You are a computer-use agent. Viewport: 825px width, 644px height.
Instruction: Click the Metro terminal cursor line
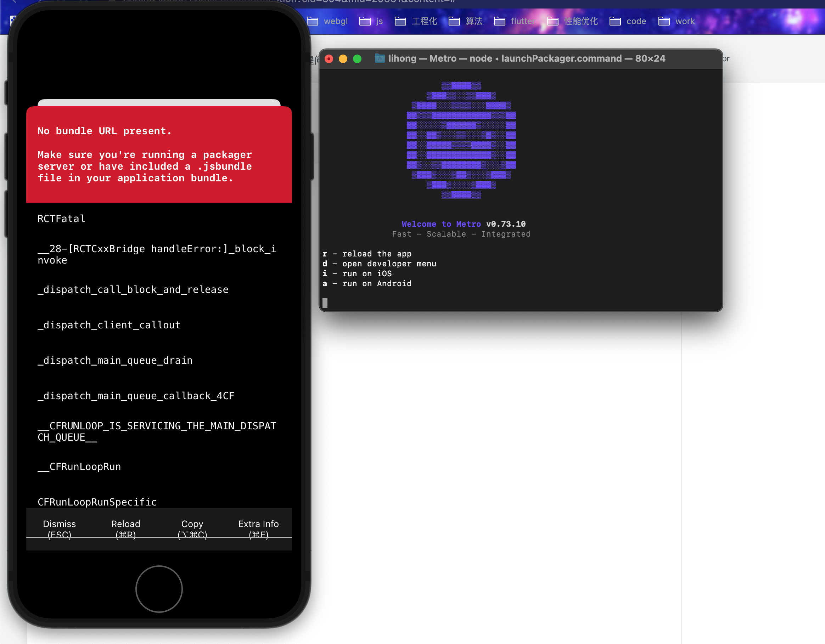[x=325, y=303]
